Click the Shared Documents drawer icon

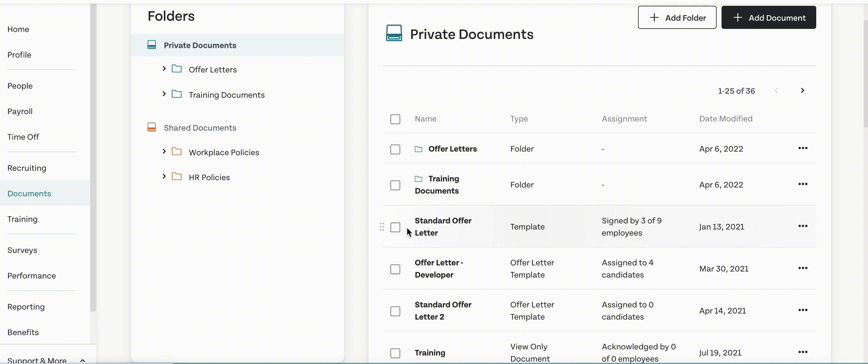tap(152, 127)
